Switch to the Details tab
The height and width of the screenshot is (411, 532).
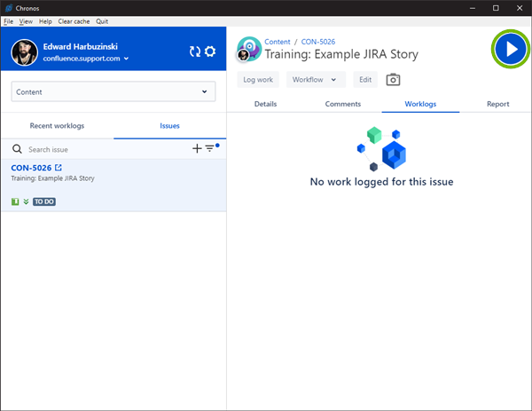click(x=265, y=104)
